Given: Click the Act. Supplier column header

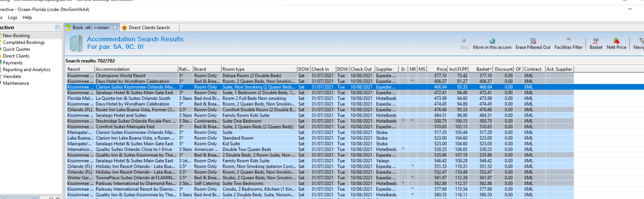Looking at the screenshot, I should [x=559, y=69].
